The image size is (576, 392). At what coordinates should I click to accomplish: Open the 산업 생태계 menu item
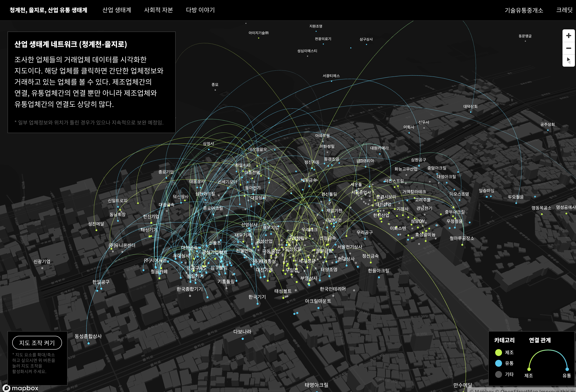tap(117, 10)
